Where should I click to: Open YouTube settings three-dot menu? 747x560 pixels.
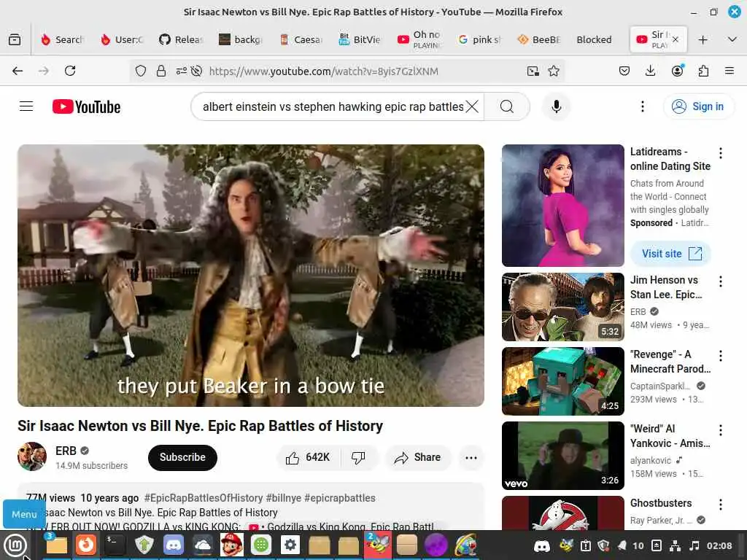[642, 106]
